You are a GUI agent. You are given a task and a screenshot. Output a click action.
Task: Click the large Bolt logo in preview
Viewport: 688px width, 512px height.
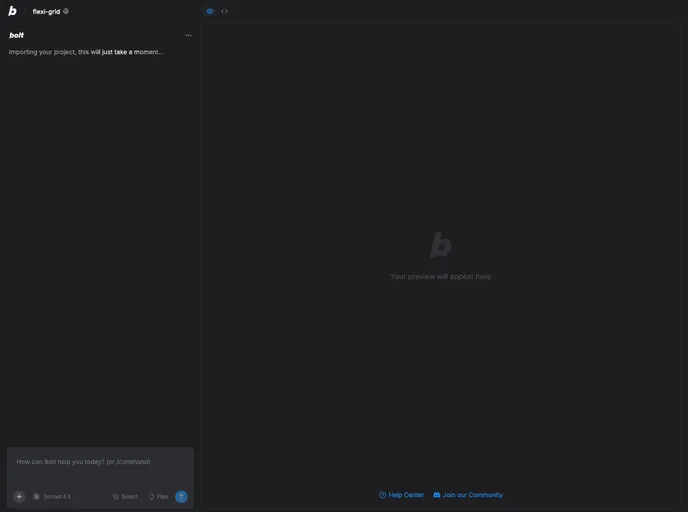(x=440, y=245)
